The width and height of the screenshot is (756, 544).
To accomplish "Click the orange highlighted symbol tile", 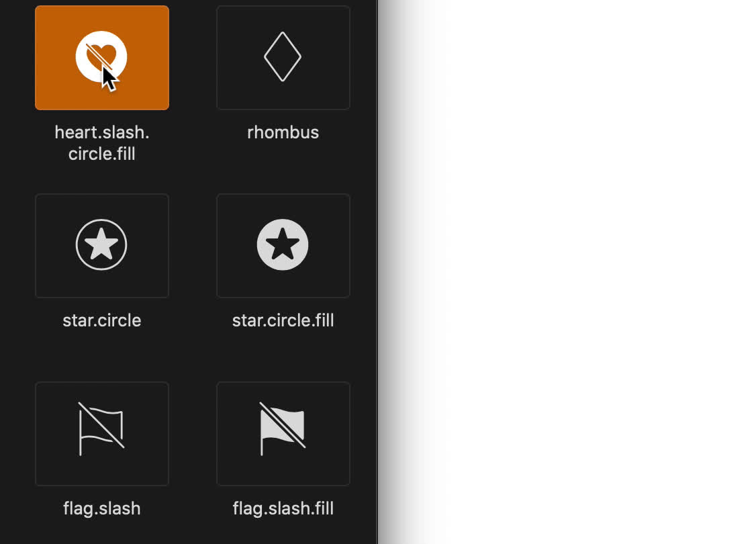I will (x=102, y=58).
